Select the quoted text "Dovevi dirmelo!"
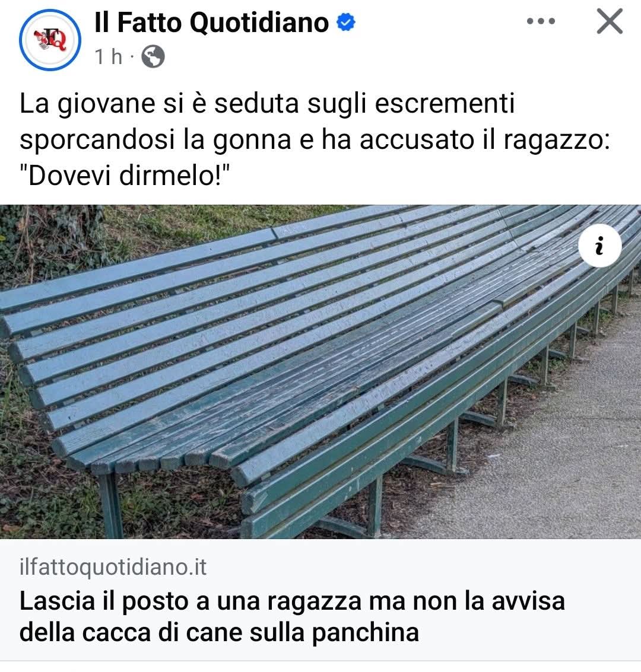Image resolution: width=641 pixels, height=672 pixels. [125, 176]
